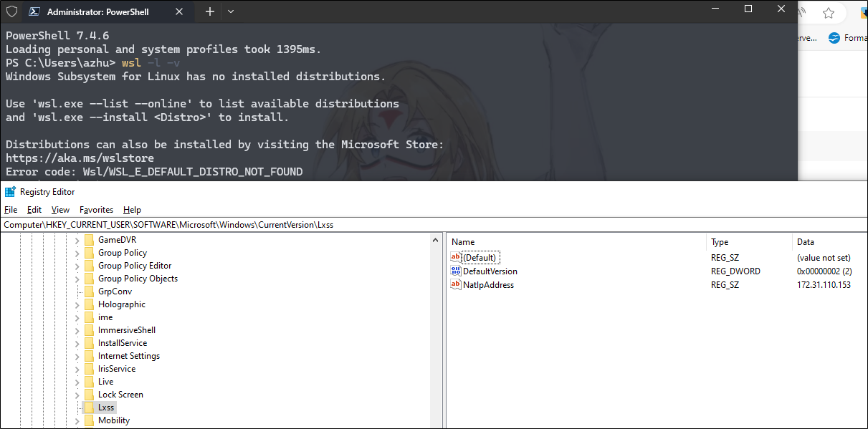This screenshot has height=429, width=868.
Task: Click the ImmersiveShell folder icon
Action: [x=89, y=330]
